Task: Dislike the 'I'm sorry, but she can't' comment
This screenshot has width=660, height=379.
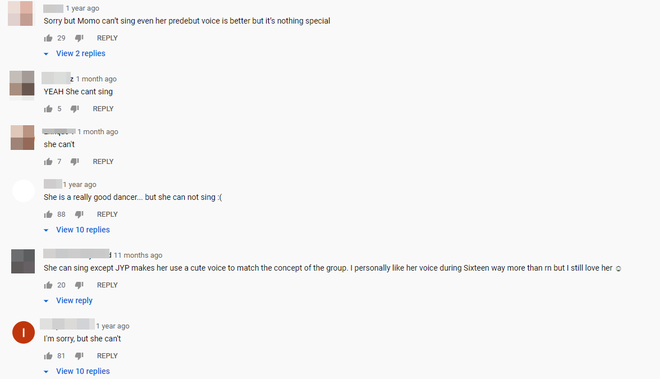Action: 79,356
